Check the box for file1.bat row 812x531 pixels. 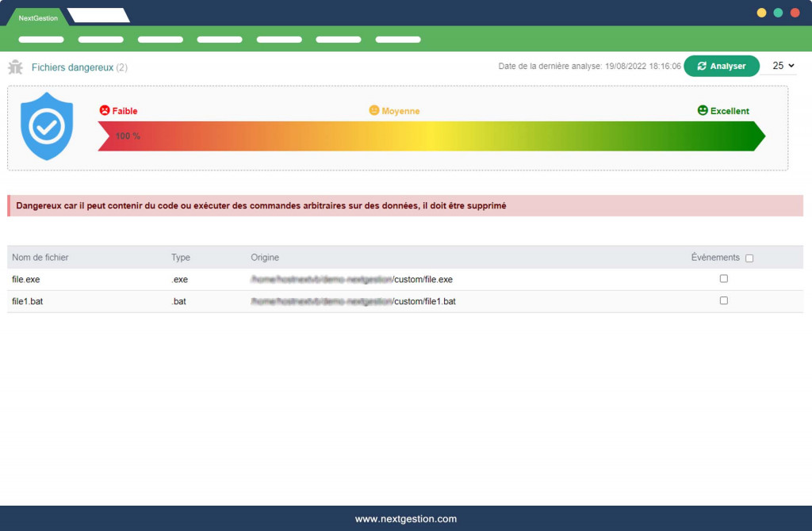(723, 300)
